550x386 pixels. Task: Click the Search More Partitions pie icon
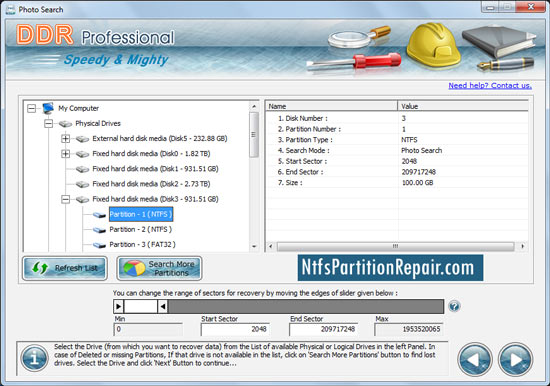tap(134, 268)
